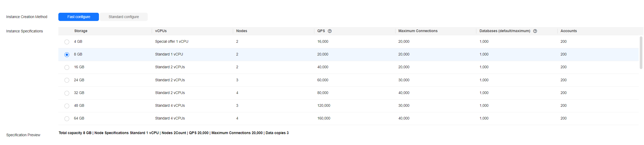Select the 8 GB storage radio button
The image size is (644, 145).
click(x=67, y=55)
